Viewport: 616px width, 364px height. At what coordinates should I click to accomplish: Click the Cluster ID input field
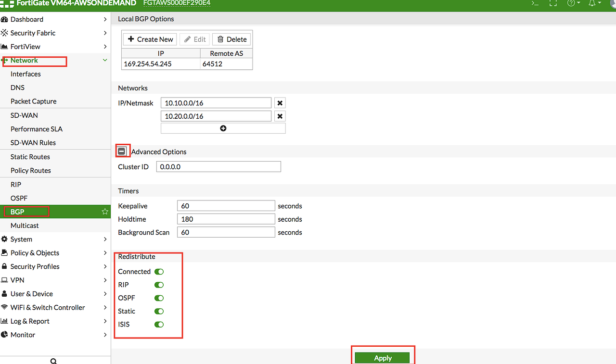point(218,167)
